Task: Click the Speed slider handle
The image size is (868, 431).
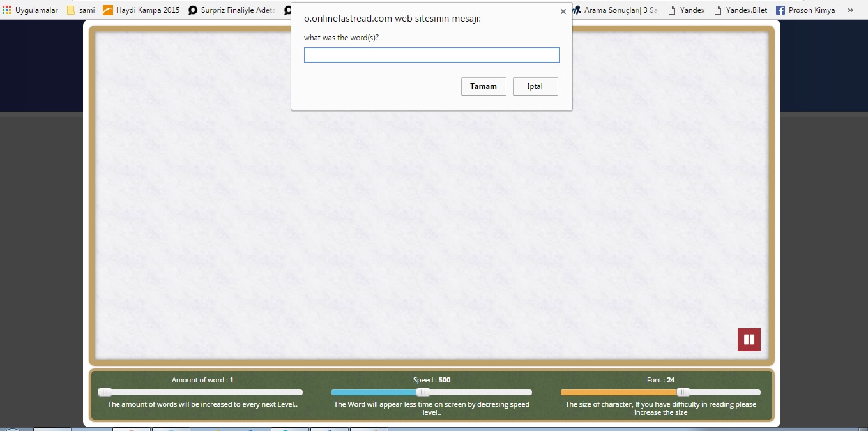Action: point(423,393)
